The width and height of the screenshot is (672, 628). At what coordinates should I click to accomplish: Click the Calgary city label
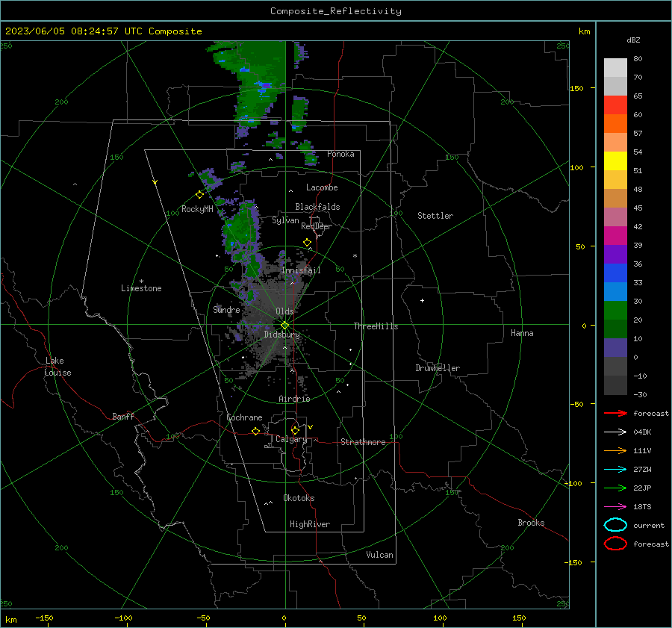(x=291, y=439)
